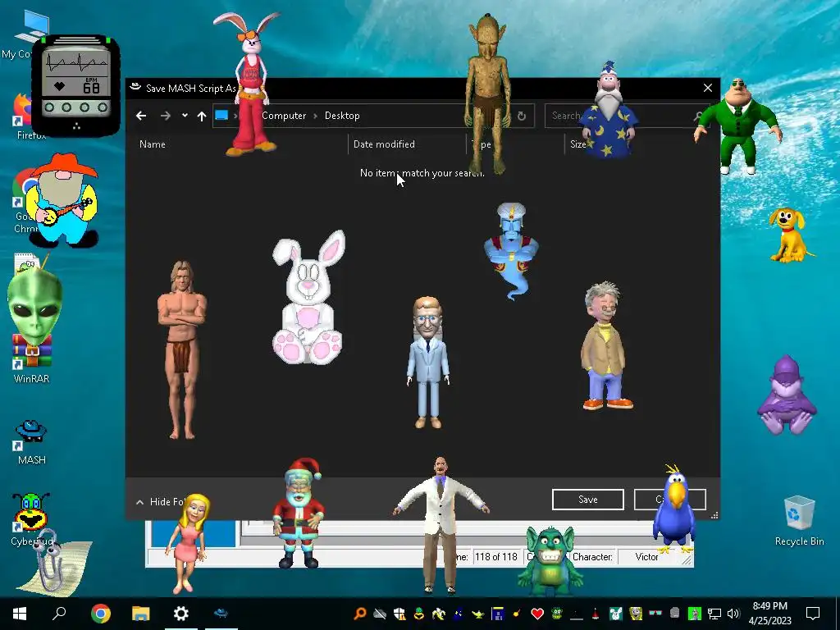Click the white bunny with pink feet
Image resolution: width=840 pixels, height=630 pixels.
point(308,298)
